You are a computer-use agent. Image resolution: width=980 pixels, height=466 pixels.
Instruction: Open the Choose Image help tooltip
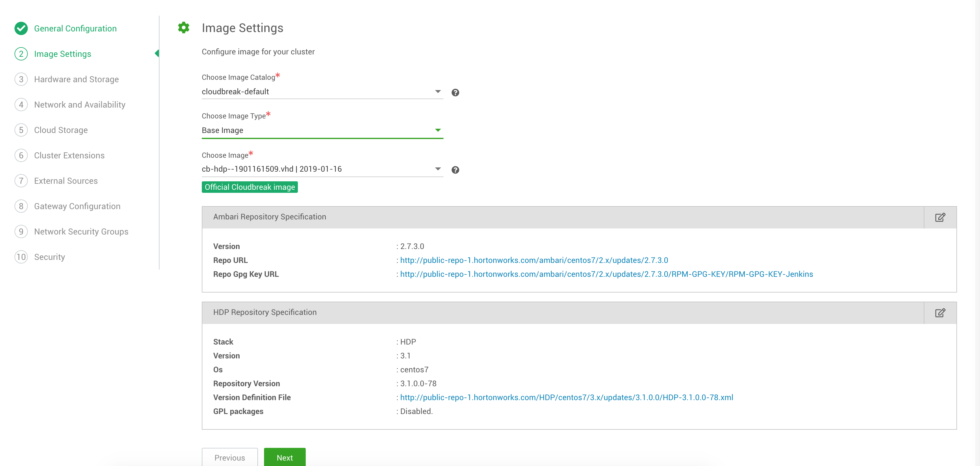pyautogui.click(x=455, y=170)
